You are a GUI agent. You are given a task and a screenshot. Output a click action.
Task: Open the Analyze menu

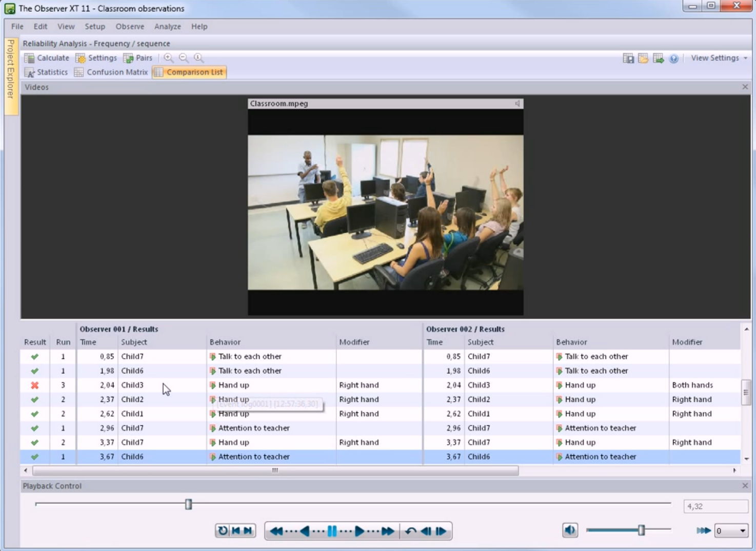pos(168,27)
